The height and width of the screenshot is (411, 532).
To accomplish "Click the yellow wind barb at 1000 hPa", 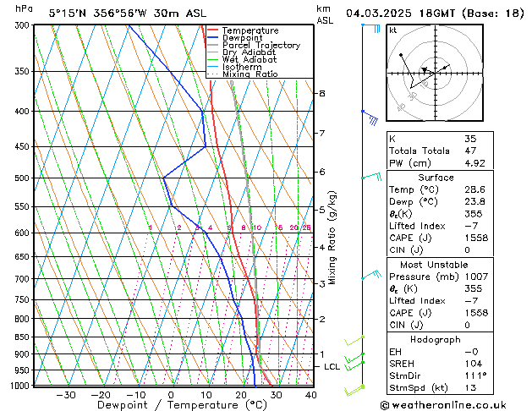I will click(354, 387).
